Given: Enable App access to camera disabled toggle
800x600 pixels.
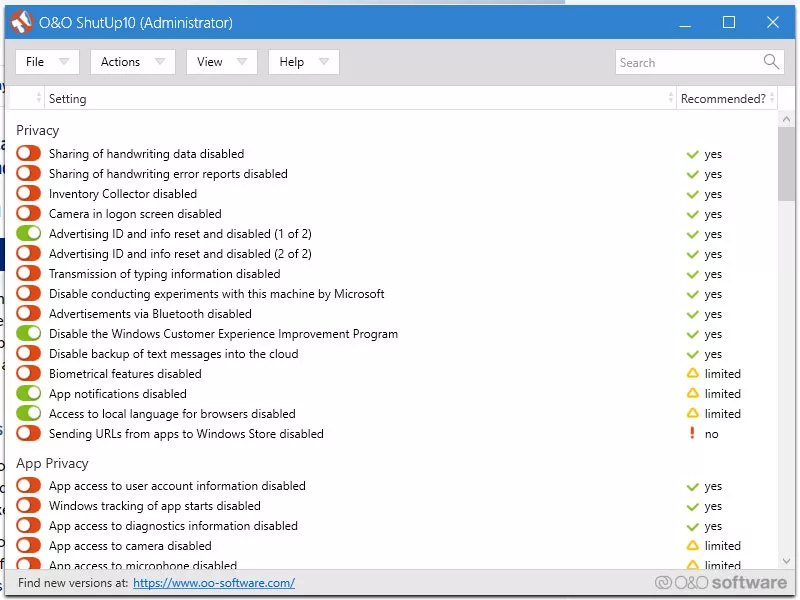Looking at the screenshot, I should point(28,545).
